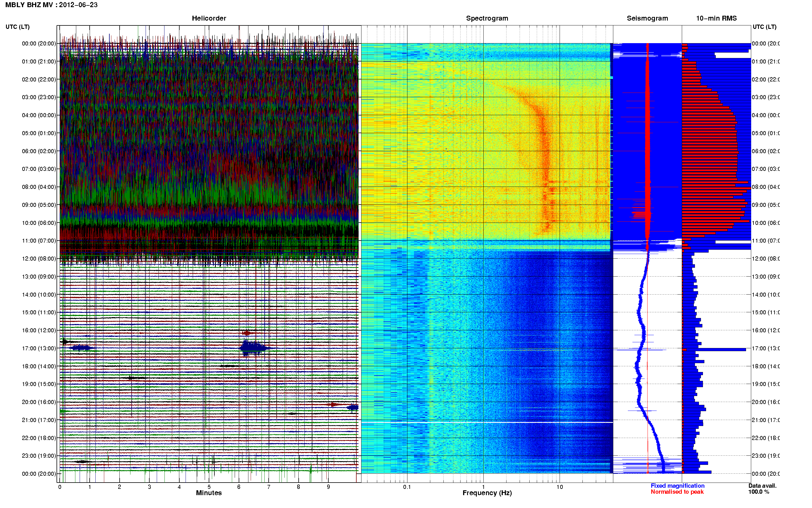Screen dimensions: 812x508
Task: Click Helicorder time label 21:00 (17:00)
Action: point(39,420)
